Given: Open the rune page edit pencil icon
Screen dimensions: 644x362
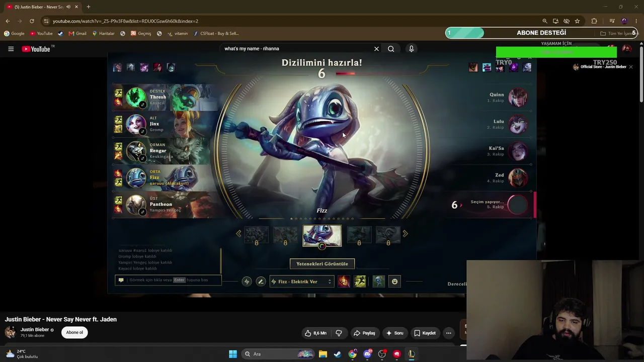Looking at the screenshot, I should (261, 282).
